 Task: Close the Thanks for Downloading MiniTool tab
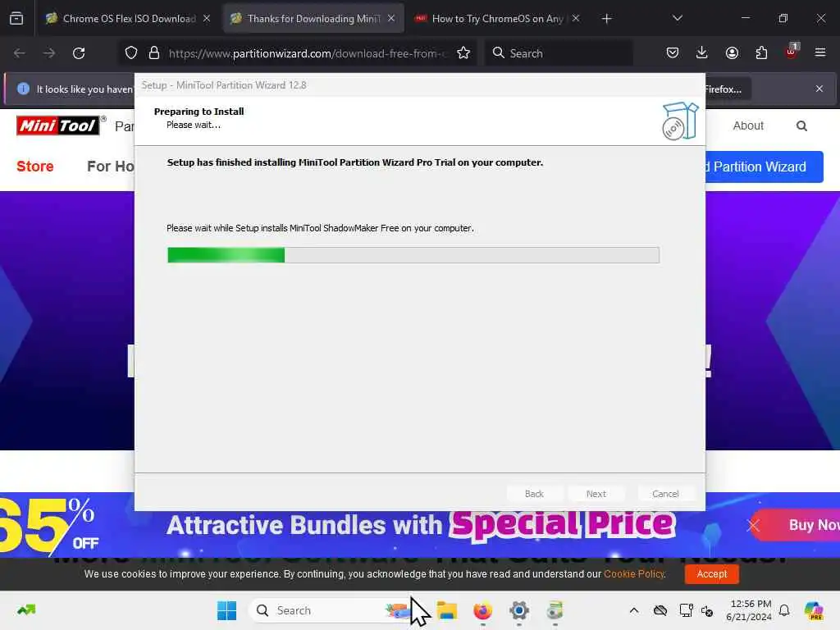391,18
